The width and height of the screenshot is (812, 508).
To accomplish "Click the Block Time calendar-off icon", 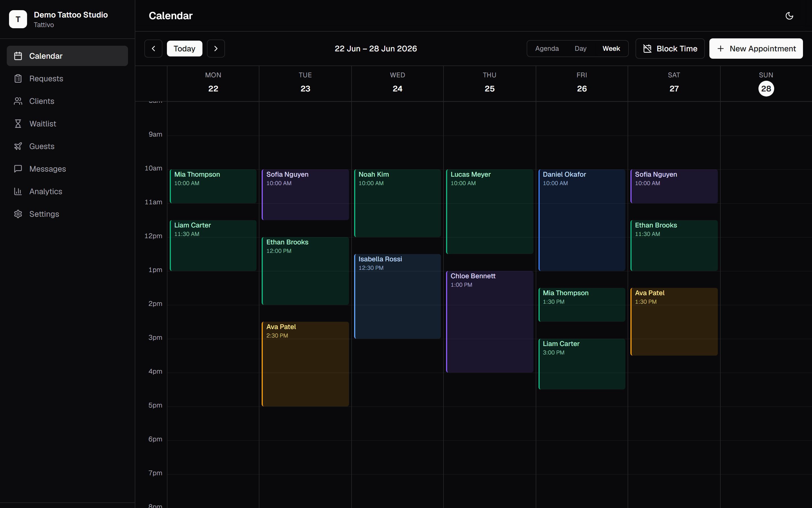I will pyautogui.click(x=647, y=49).
